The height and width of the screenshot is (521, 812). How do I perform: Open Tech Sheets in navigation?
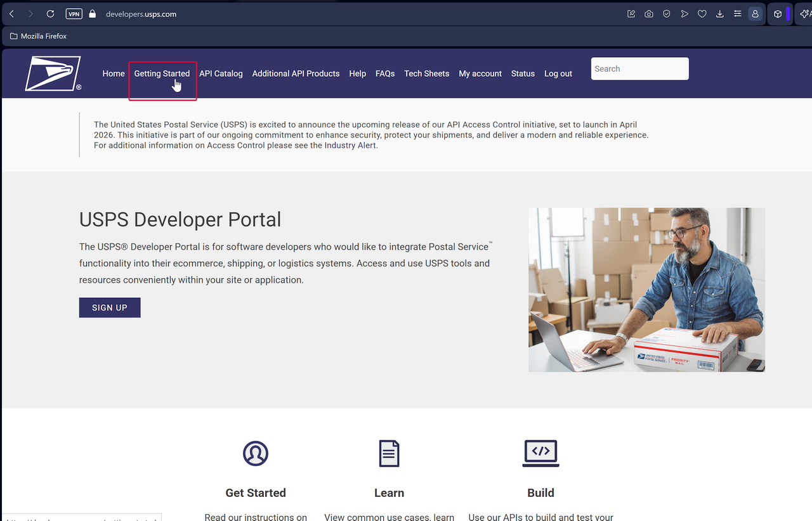(427, 74)
